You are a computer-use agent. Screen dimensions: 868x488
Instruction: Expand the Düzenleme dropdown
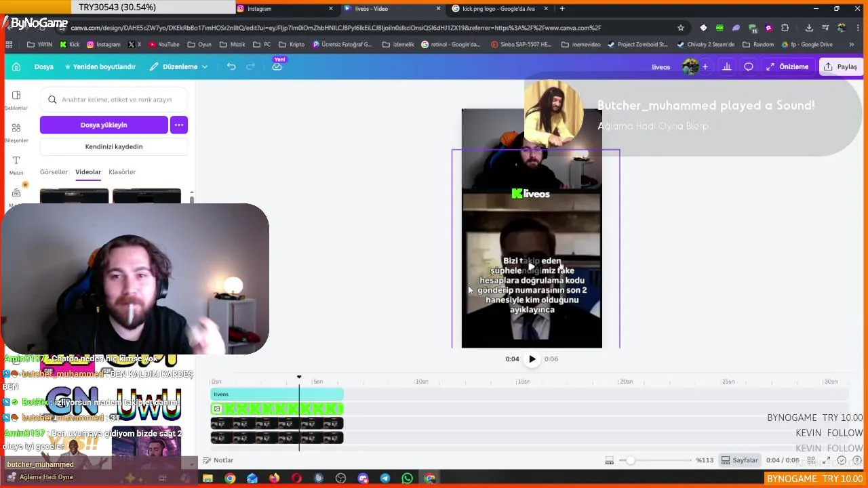click(179, 66)
